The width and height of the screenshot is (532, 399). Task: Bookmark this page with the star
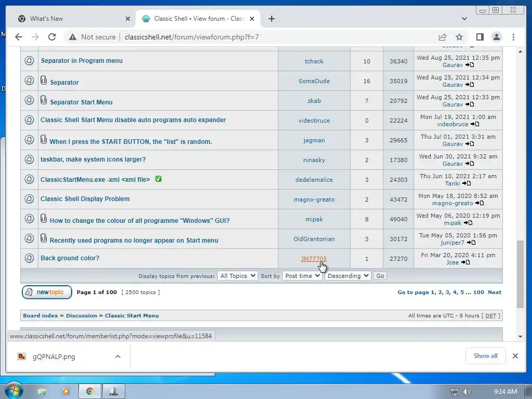click(459, 37)
